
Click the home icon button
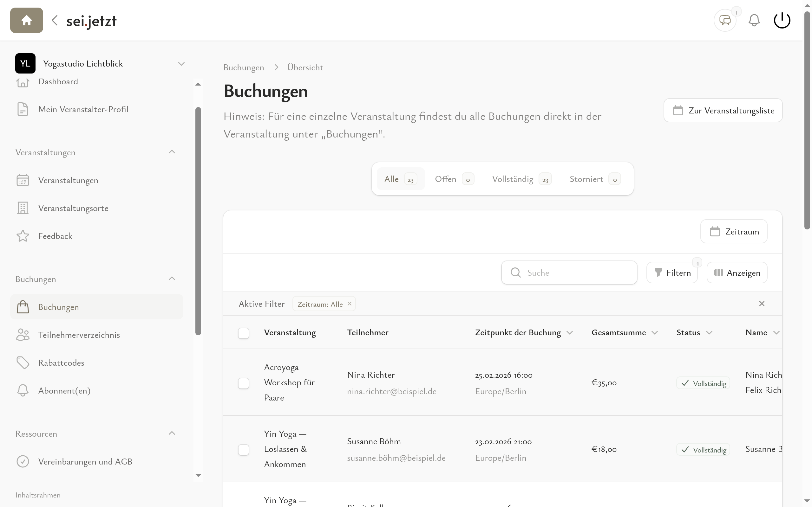(x=27, y=21)
